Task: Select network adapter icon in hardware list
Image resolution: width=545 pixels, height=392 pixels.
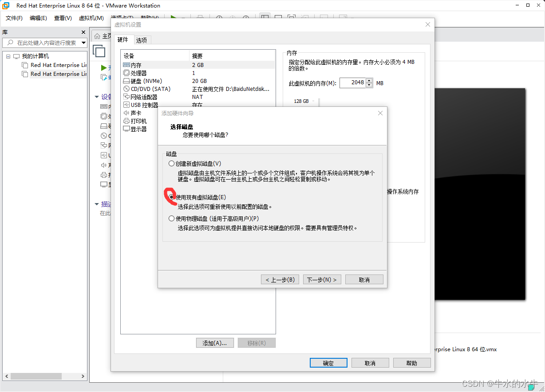Action: pyautogui.click(x=126, y=97)
